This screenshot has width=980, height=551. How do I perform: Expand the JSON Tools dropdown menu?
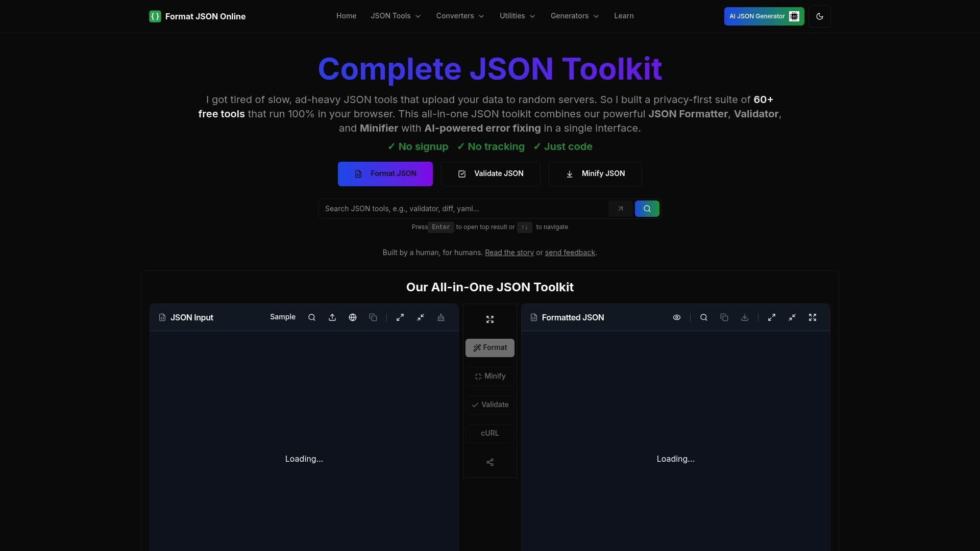pos(396,16)
